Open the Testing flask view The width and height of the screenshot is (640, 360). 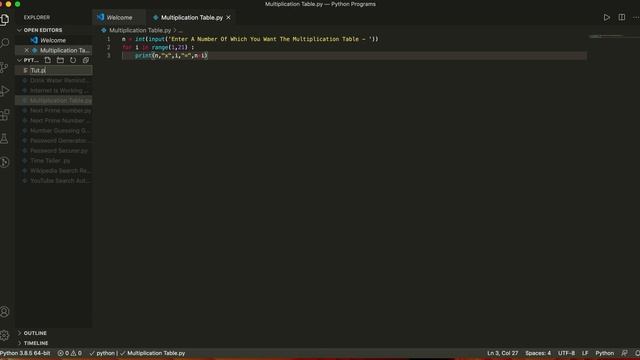4,138
